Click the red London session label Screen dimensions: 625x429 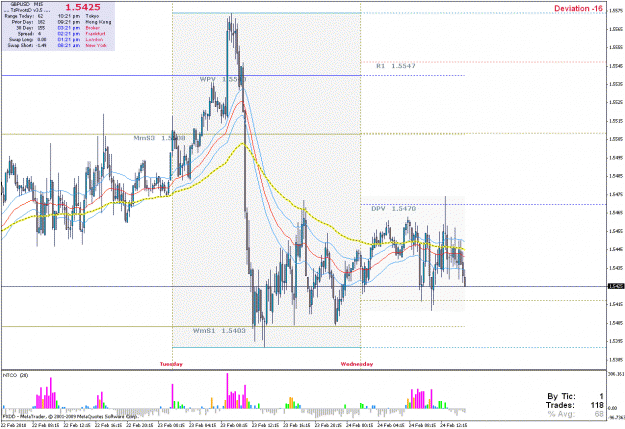coord(94,40)
